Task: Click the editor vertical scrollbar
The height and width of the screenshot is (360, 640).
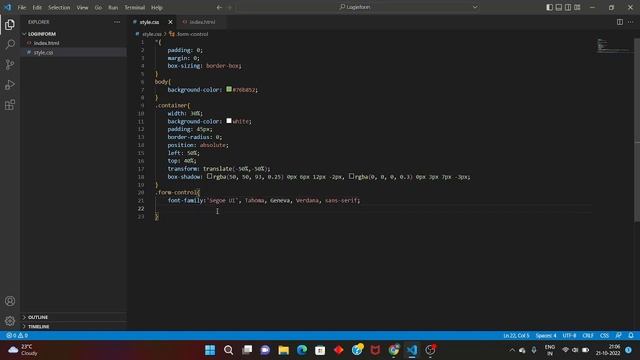Action: tap(637, 131)
